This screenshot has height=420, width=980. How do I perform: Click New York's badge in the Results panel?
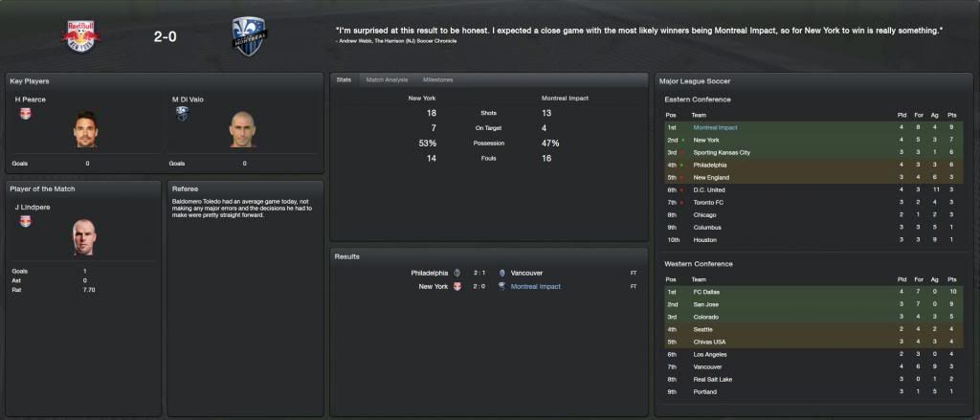pyautogui.click(x=457, y=286)
